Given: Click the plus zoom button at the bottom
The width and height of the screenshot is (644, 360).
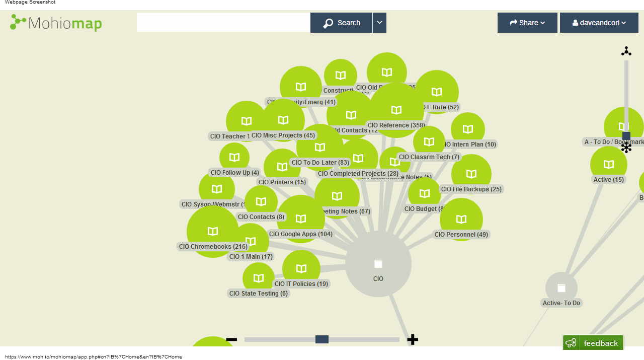Looking at the screenshot, I should (412, 339).
